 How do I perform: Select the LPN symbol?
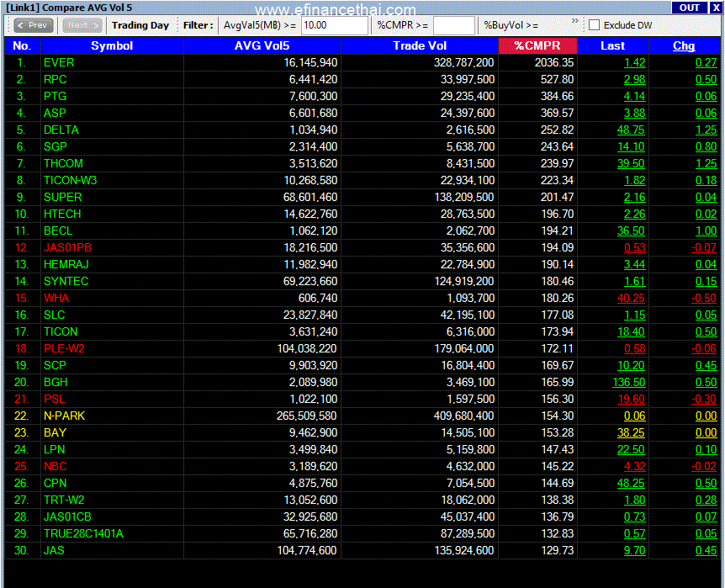pyautogui.click(x=54, y=450)
